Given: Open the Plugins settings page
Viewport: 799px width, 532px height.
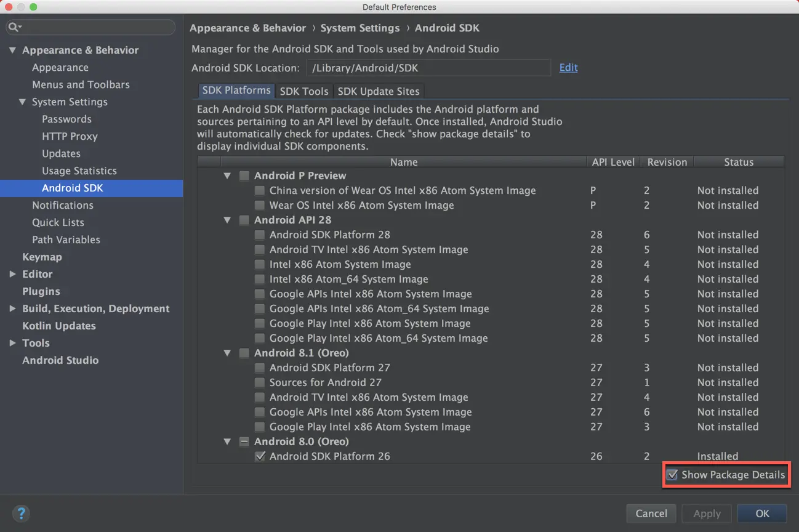Looking at the screenshot, I should [x=41, y=291].
